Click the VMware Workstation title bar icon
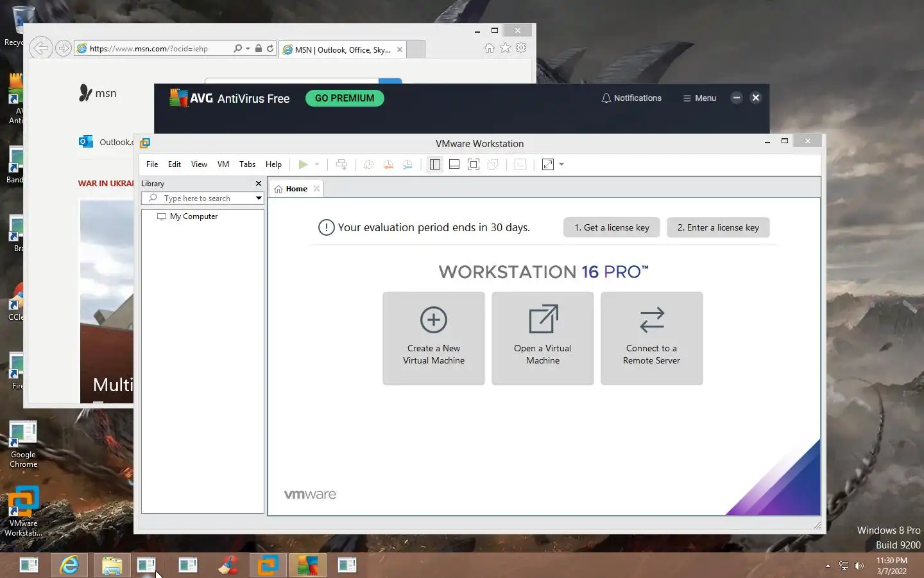Image resolution: width=924 pixels, height=578 pixels. click(x=145, y=143)
